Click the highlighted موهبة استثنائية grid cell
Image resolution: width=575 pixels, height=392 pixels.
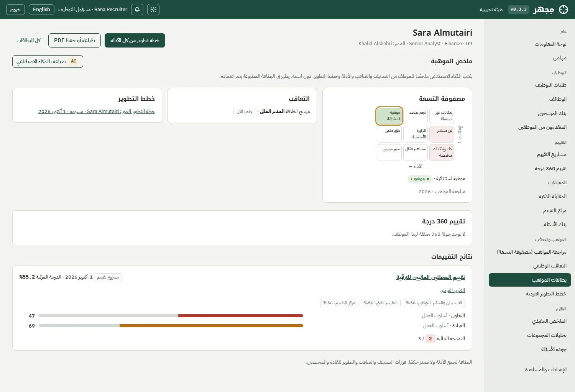389,116
